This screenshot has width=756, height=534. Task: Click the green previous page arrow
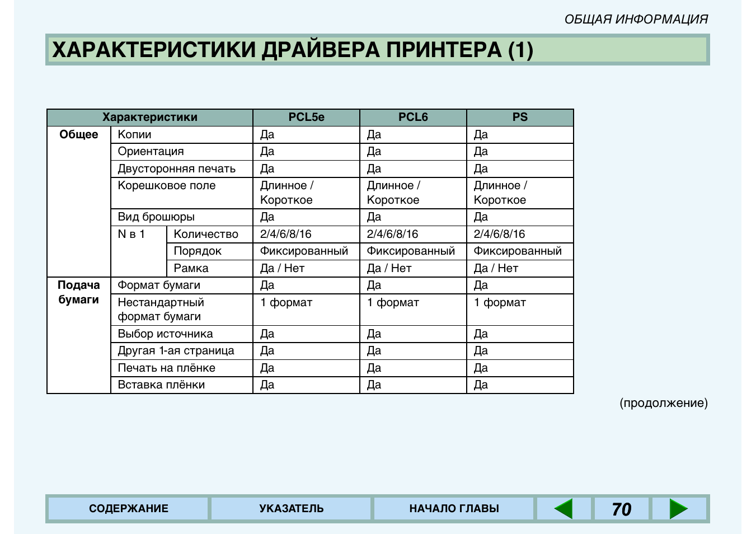pyautogui.click(x=564, y=509)
